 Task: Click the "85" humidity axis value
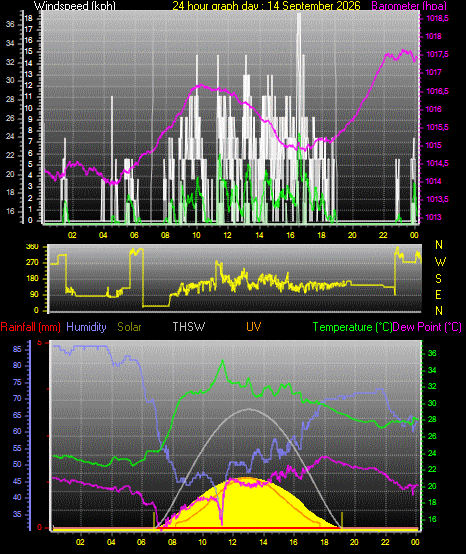pos(17,349)
